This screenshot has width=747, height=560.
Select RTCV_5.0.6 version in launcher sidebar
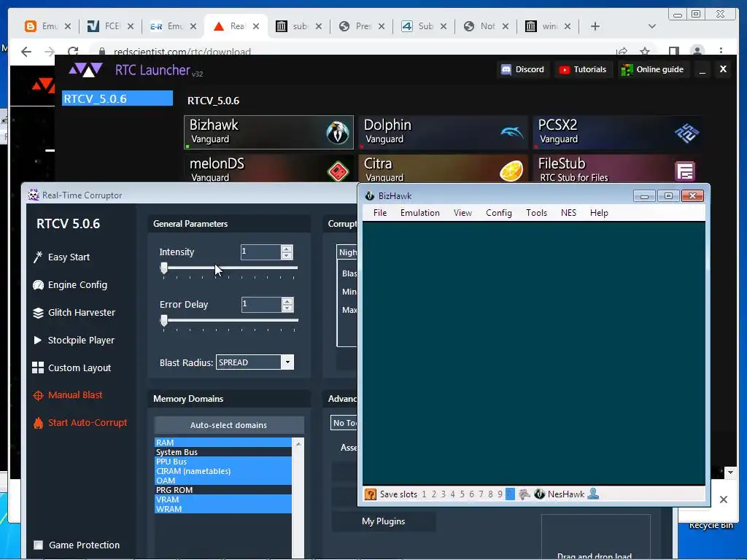(x=117, y=98)
